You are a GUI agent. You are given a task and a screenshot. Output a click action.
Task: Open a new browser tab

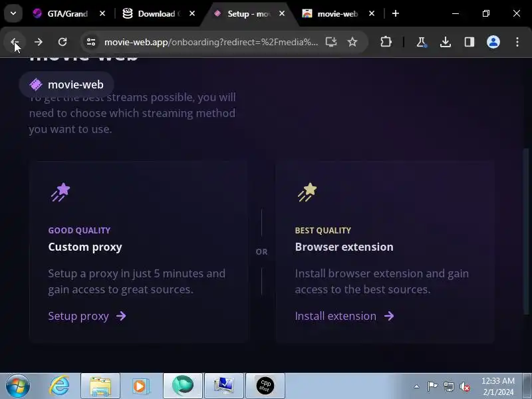pyautogui.click(x=396, y=13)
